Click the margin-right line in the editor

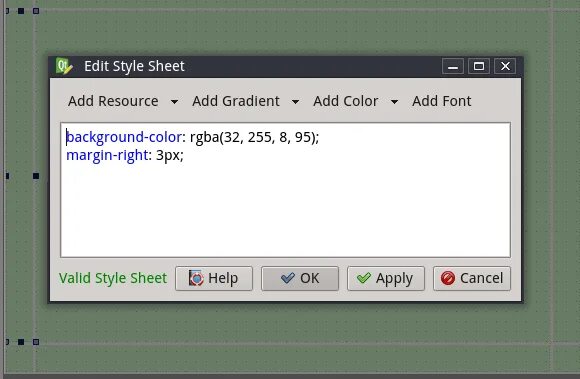coord(125,155)
